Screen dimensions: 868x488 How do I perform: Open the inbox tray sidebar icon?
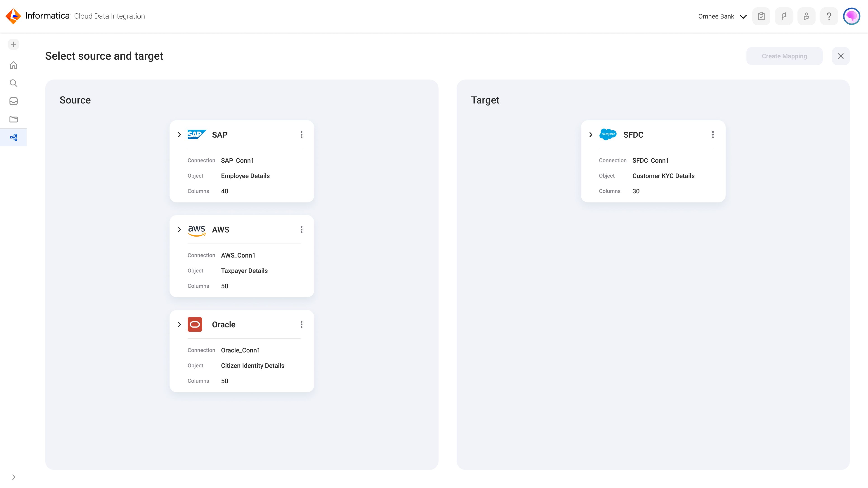[14, 101]
